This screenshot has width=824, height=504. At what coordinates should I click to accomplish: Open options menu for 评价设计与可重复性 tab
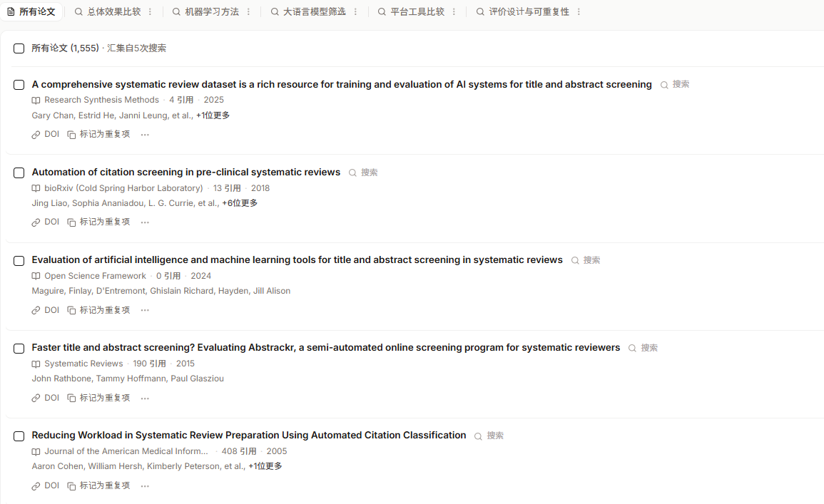pos(579,11)
